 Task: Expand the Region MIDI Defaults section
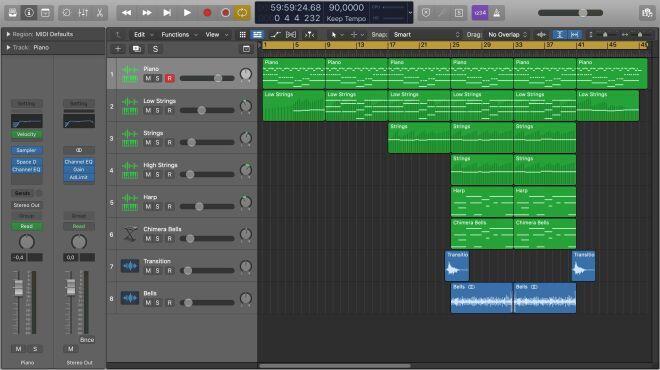click(8, 34)
